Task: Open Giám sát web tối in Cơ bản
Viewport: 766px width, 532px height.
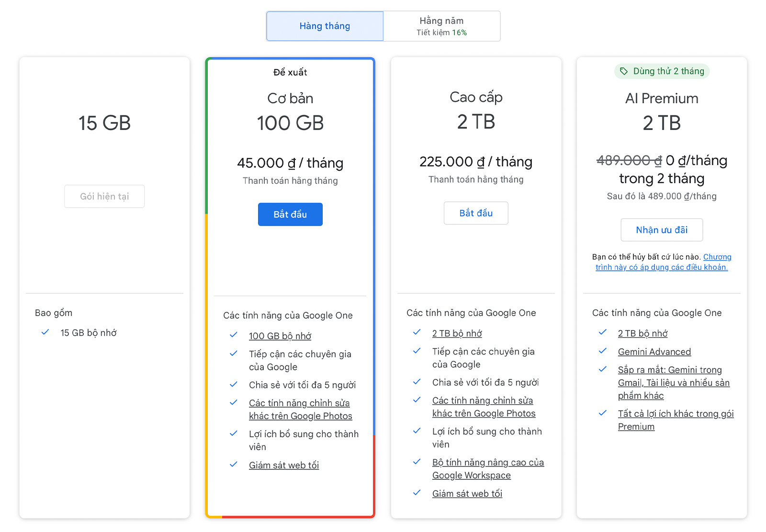Action: click(x=284, y=465)
